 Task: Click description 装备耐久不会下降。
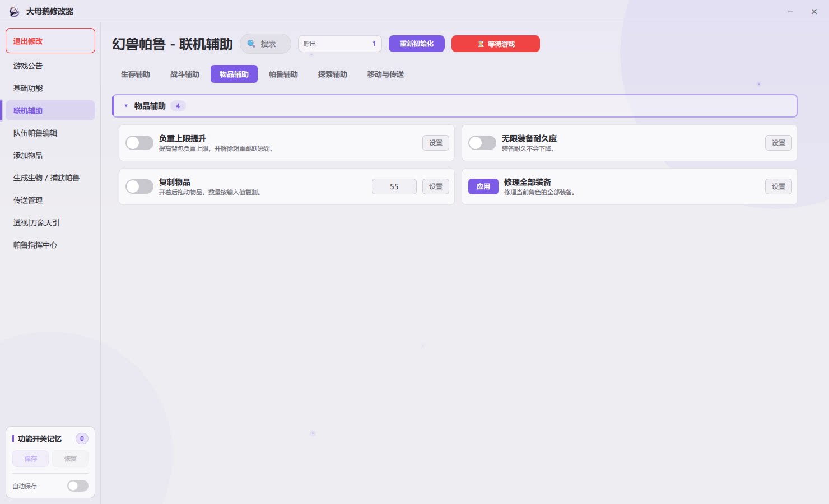coord(528,148)
